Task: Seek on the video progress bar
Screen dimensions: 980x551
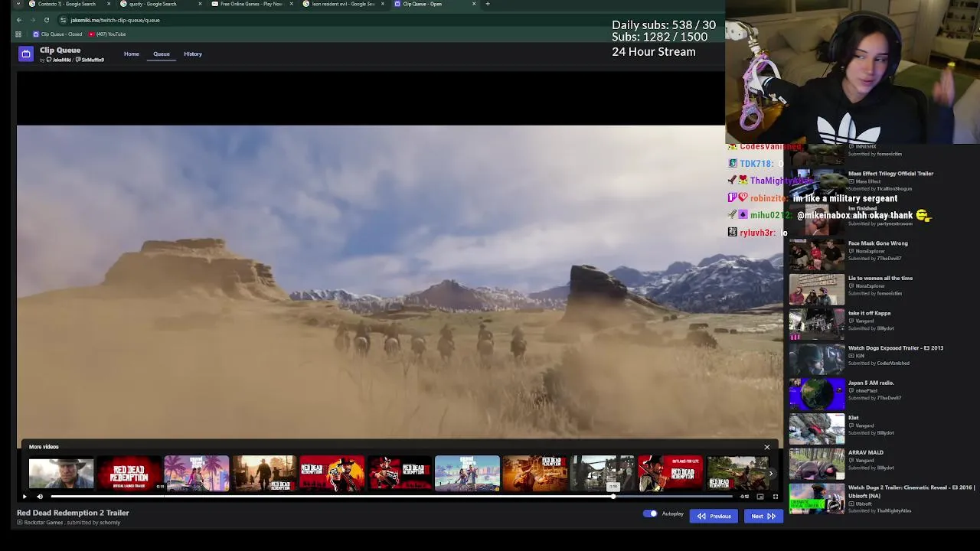Action: [393, 497]
